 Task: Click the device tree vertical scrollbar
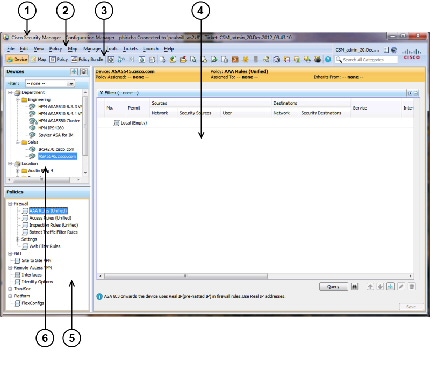click(85, 125)
